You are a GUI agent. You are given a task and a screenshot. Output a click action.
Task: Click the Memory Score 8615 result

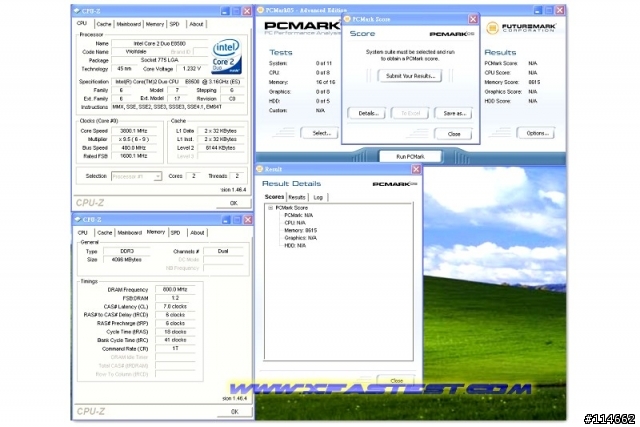534,82
